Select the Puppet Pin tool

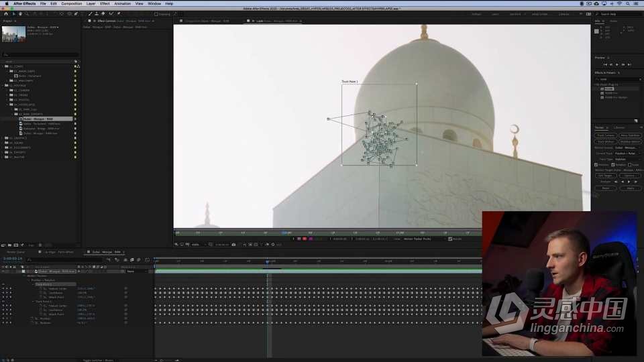(119, 14)
